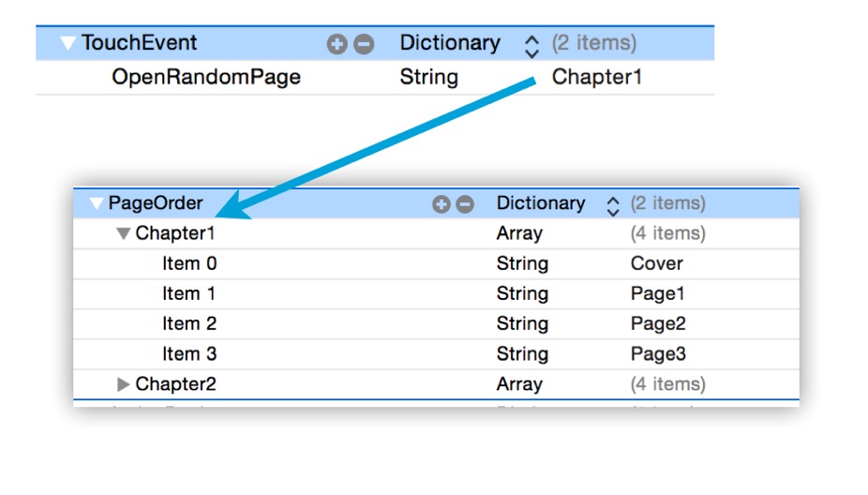The image size is (868, 495).
Task: Click the minus icon in TouchEvent row
Action: tap(364, 44)
